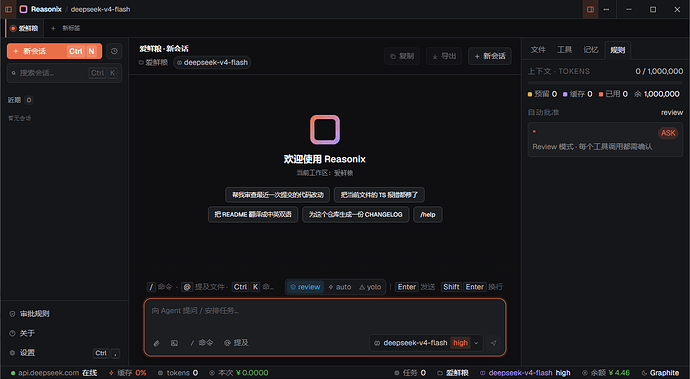Select auto approval mode

340,287
